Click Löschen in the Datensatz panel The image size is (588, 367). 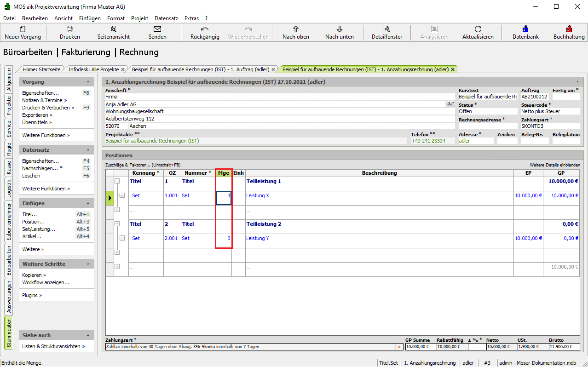coord(31,176)
